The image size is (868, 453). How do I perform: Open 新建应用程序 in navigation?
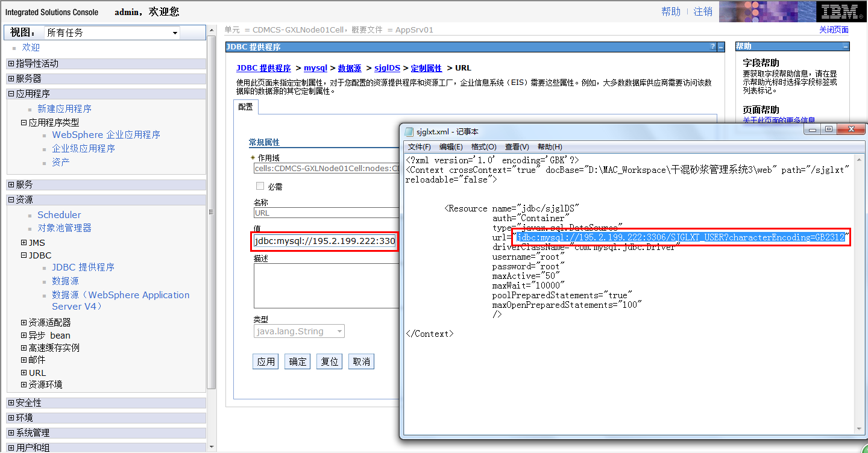click(64, 109)
